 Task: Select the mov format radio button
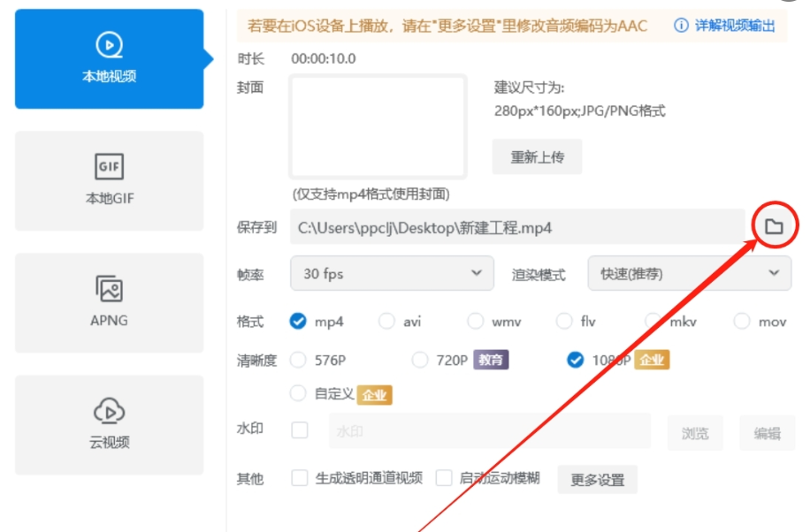pyautogui.click(x=742, y=322)
